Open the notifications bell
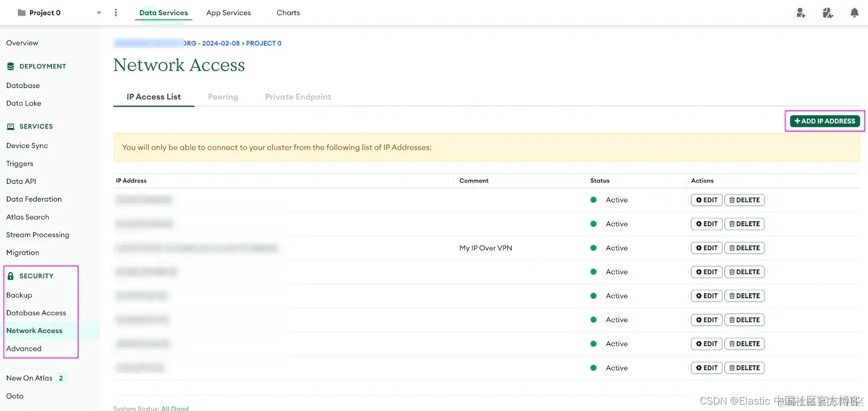Screen dimensions: 868x411 point(854,13)
